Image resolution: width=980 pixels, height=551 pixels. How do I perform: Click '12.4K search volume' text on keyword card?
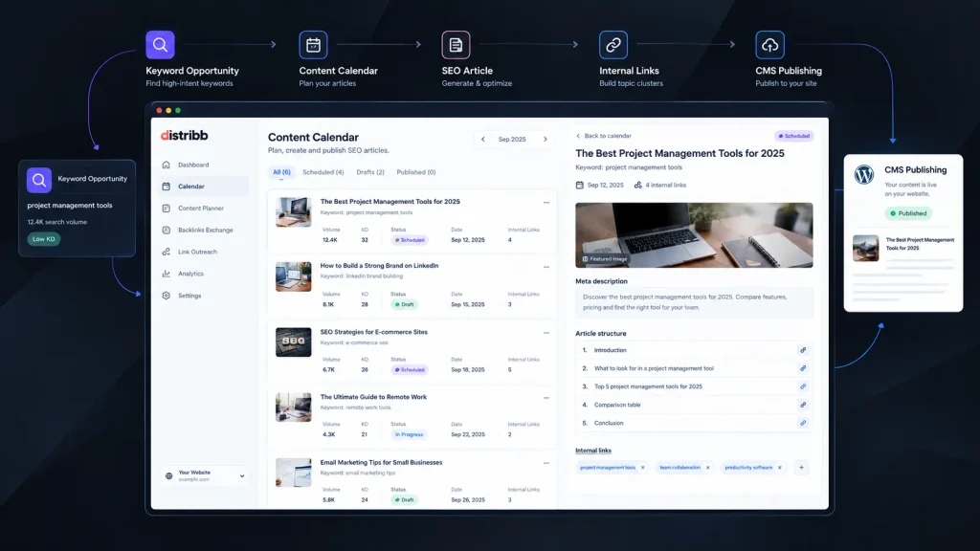coord(56,222)
